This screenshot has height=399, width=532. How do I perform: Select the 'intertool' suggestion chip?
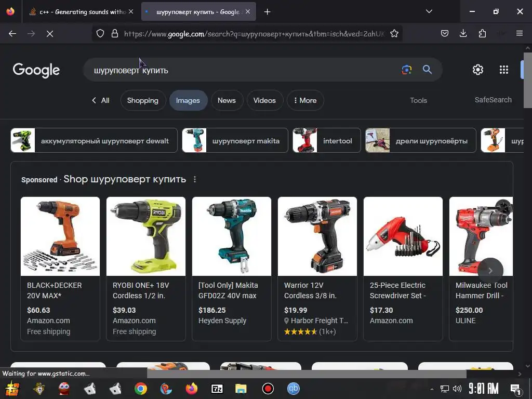(326, 140)
